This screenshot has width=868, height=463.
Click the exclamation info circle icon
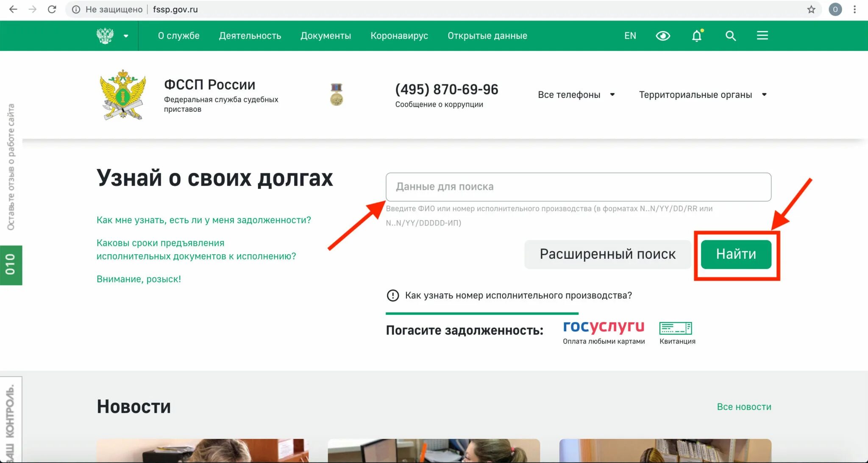click(x=393, y=295)
